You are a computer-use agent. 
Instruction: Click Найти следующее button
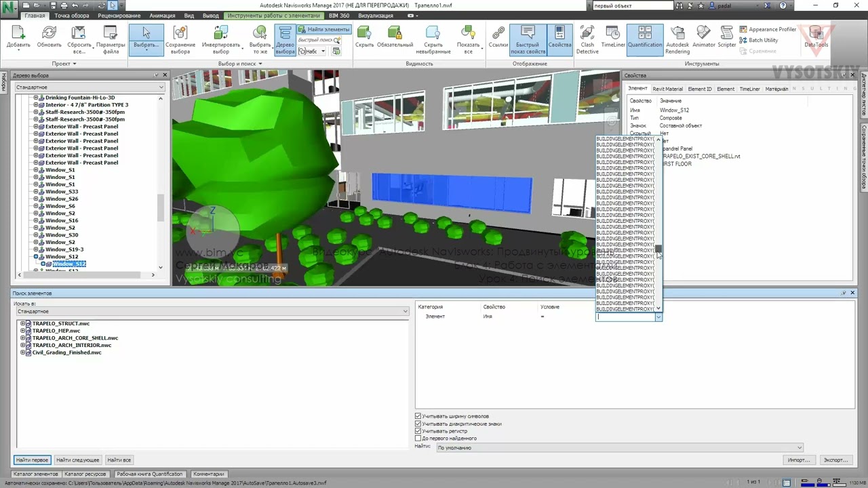point(77,460)
